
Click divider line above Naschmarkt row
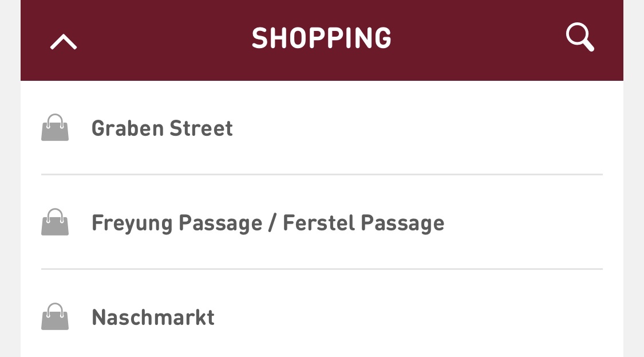click(x=322, y=269)
